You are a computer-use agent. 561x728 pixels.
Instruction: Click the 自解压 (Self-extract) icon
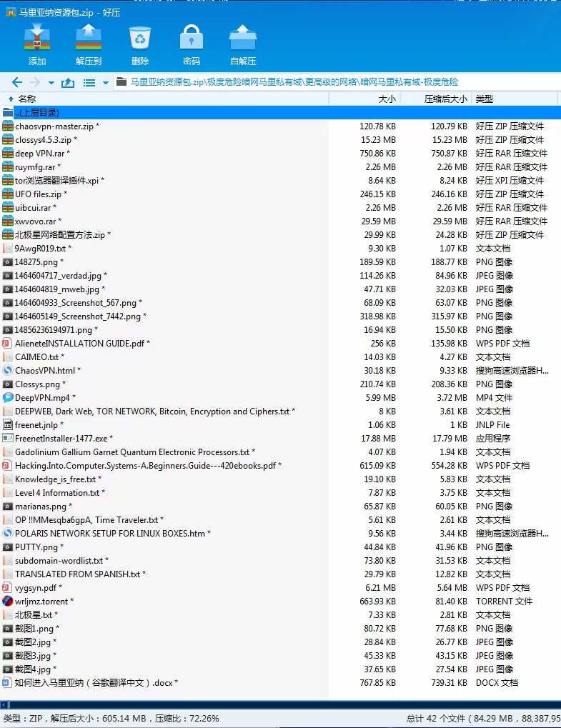click(x=243, y=38)
